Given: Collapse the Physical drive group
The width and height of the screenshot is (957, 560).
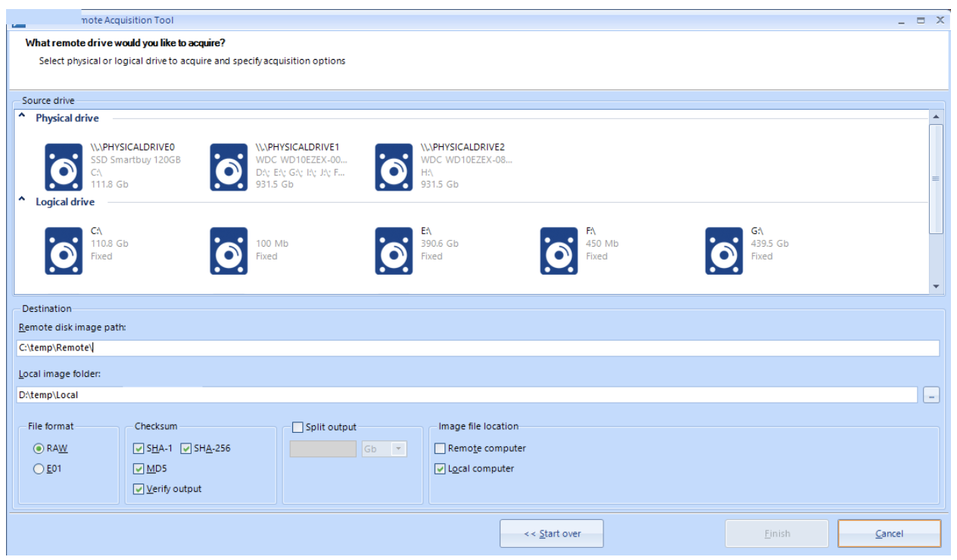Looking at the screenshot, I should point(22,117).
